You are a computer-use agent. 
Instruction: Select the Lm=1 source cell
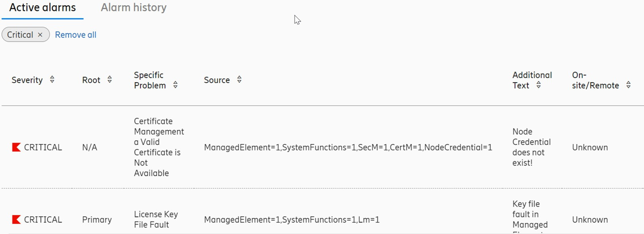pyautogui.click(x=292, y=220)
